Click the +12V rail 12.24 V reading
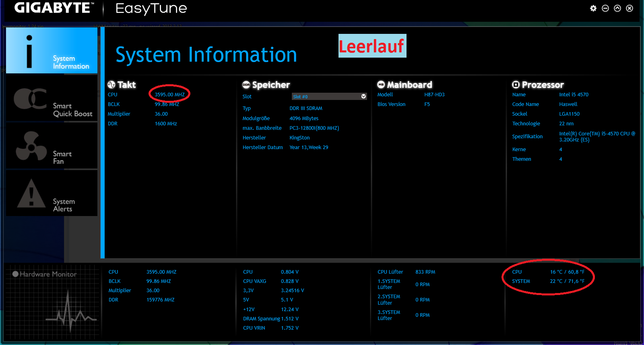This screenshot has width=644, height=345. (290, 310)
